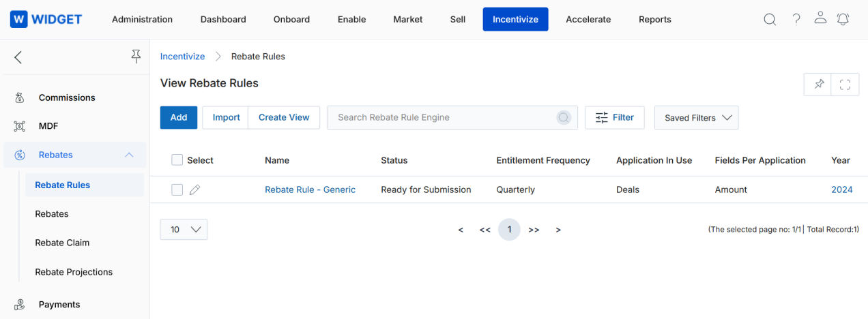The height and width of the screenshot is (319, 868).
Task: Open MDF in sidebar
Action: click(x=48, y=126)
